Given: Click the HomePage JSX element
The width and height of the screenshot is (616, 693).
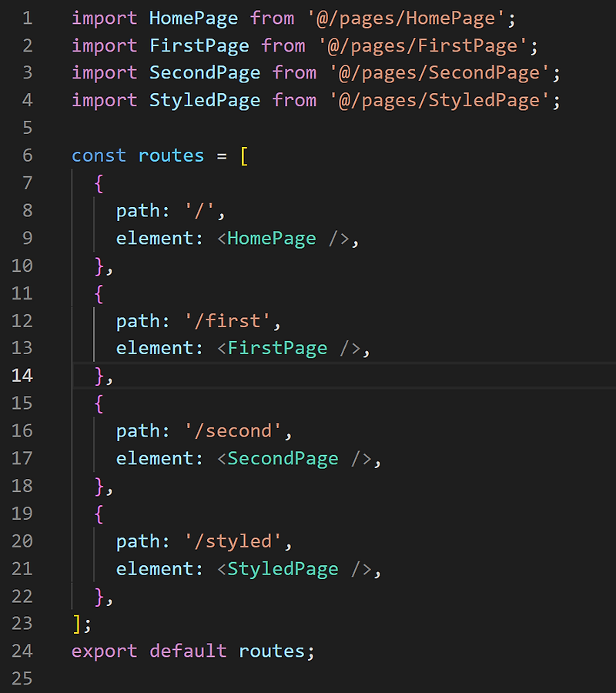Looking at the screenshot, I should pos(269,238).
